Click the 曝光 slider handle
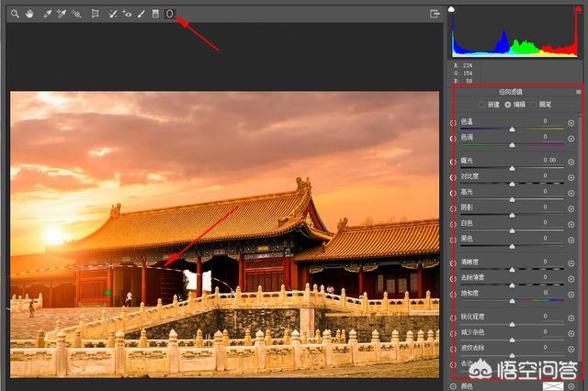Image resolution: width=588 pixels, height=391 pixels. click(x=512, y=169)
